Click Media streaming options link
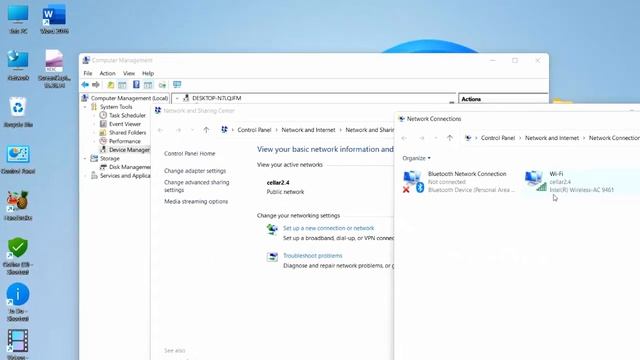The height and width of the screenshot is (360, 640). (196, 202)
